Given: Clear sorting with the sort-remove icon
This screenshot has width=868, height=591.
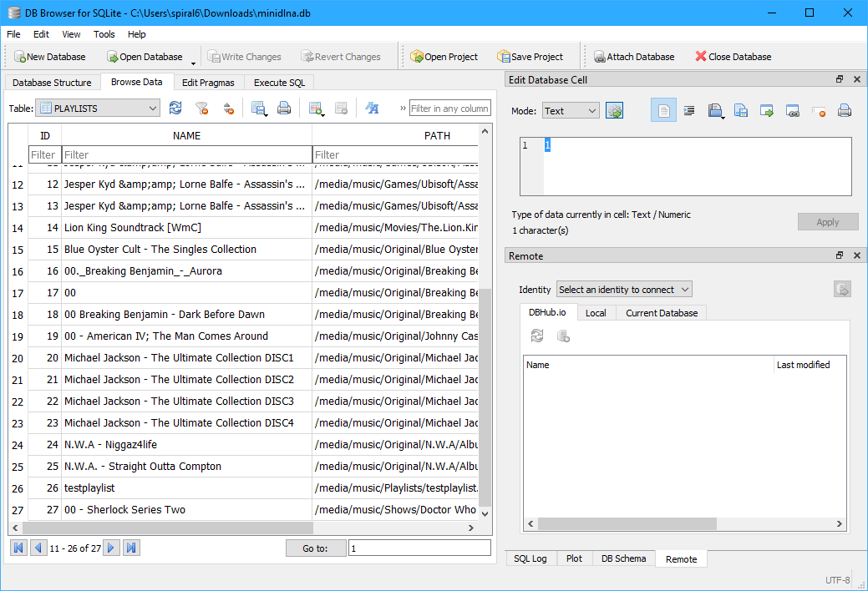Looking at the screenshot, I should pos(228,108).
